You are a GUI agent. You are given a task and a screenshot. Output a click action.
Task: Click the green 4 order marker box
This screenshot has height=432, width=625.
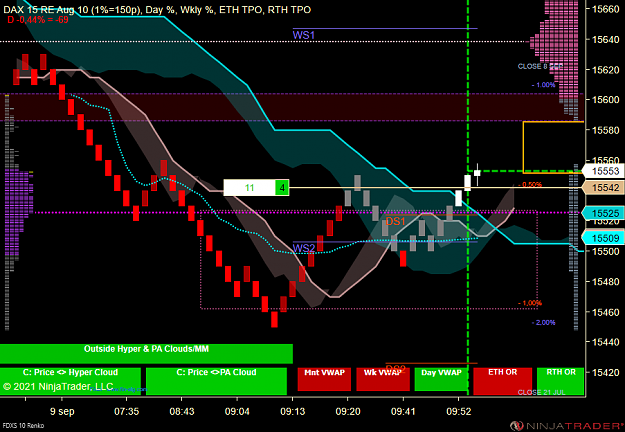tap(282, 188)
